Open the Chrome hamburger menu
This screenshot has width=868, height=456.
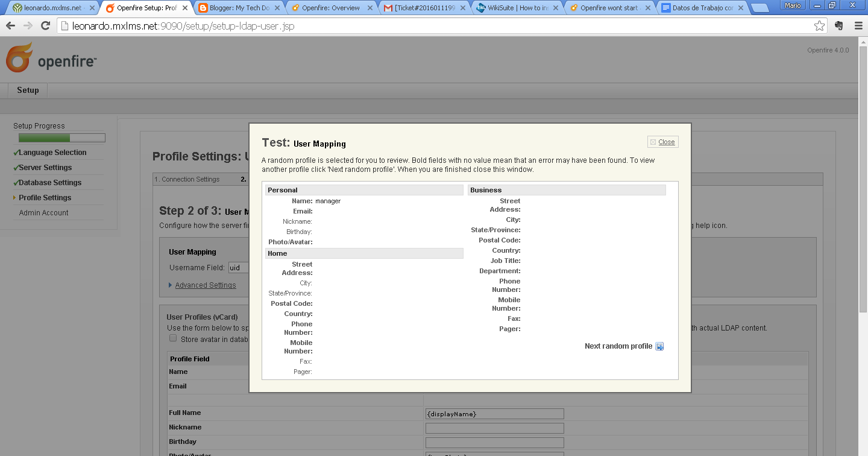tap(858, 26)
